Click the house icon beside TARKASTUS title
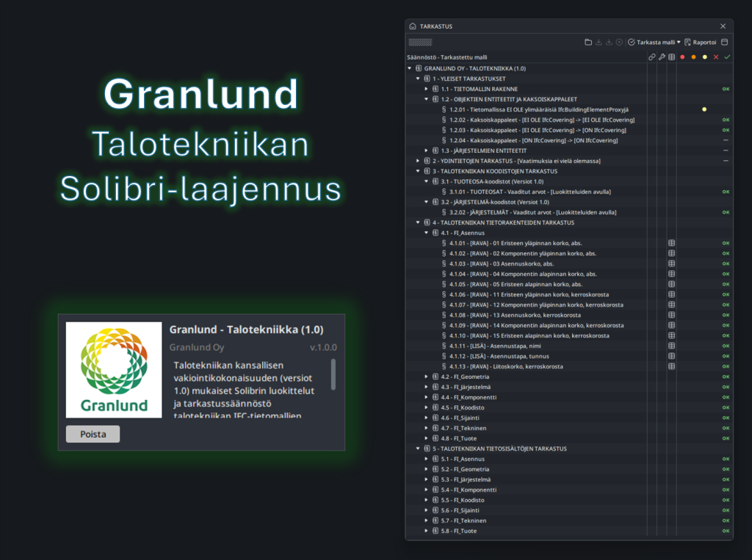752x560 pixels. 413,26
